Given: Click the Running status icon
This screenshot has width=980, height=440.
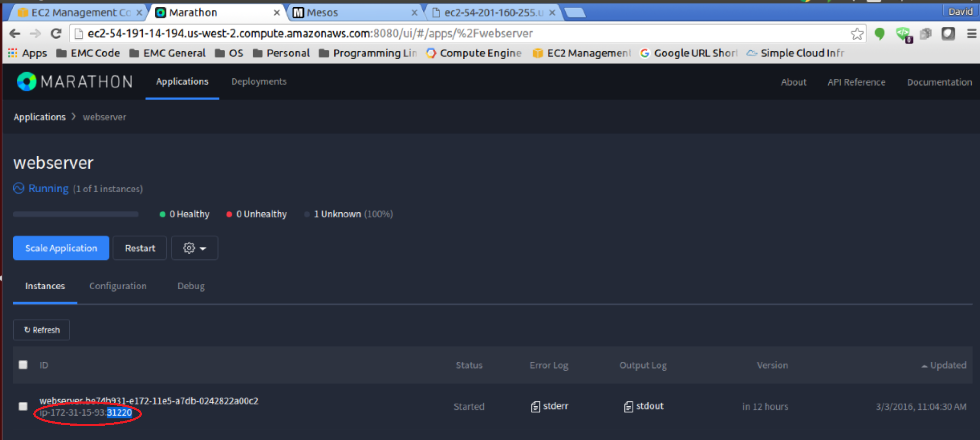Looking at the screenshot, I should pos(19,188).
